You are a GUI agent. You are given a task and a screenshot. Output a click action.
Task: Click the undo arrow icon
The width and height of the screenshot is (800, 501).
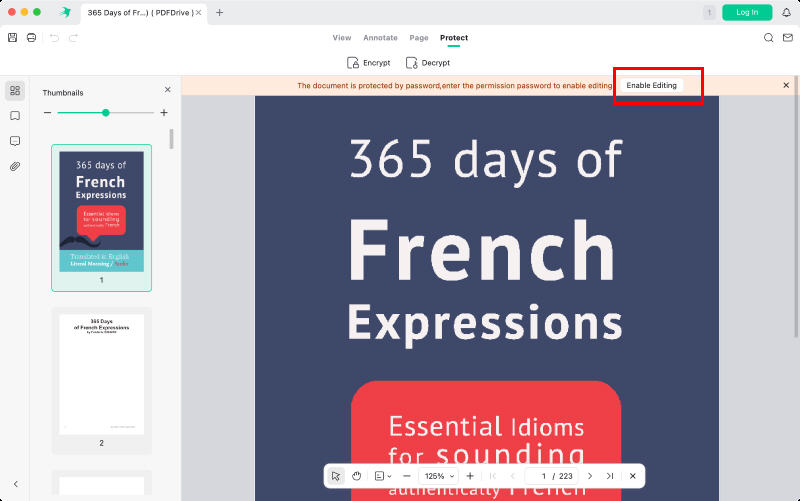coord(54,38)
